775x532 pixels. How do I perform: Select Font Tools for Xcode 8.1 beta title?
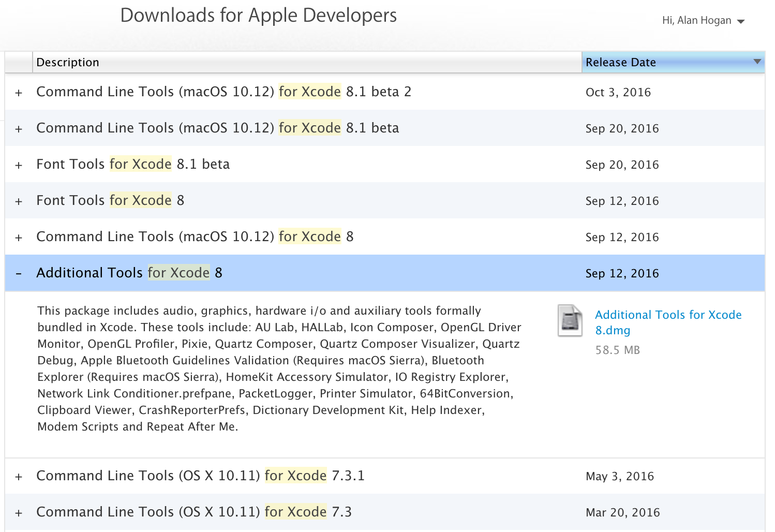133,164
